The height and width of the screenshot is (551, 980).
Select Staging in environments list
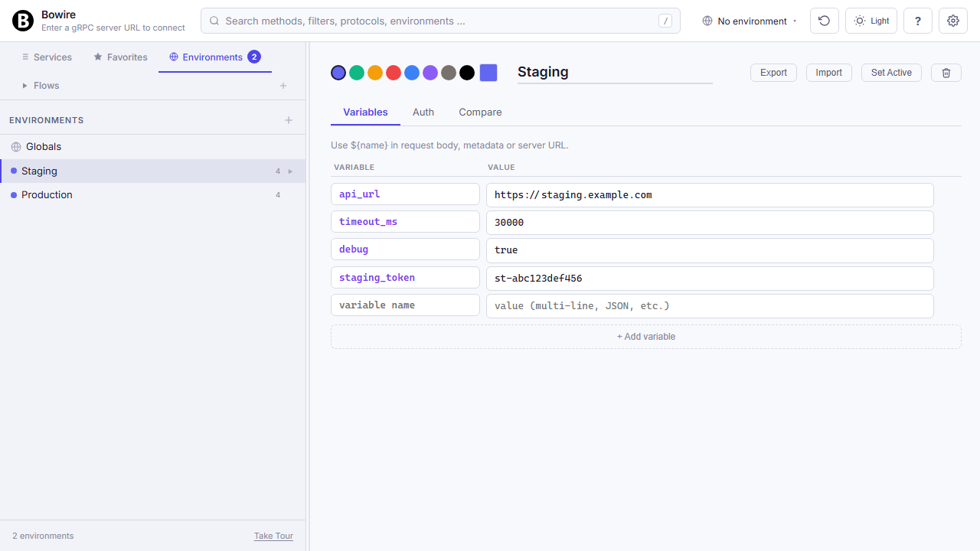[153, 171]
